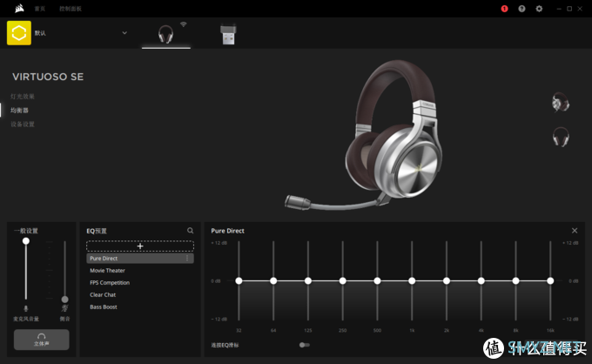Select the Virtuoso headset device tab
Screen dimensions: 592x364
click(x=165, y=34)
